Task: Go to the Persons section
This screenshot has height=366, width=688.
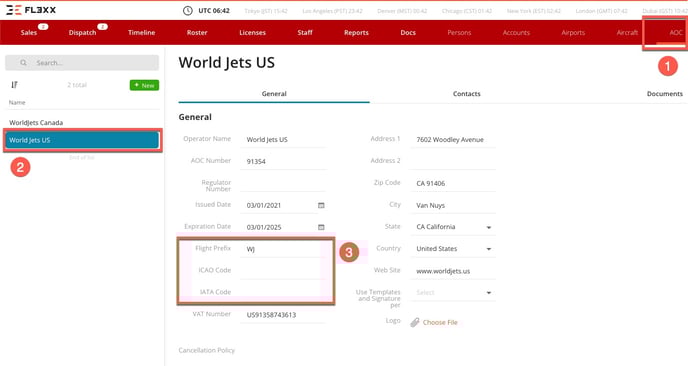Action: (x=459, y=32)
